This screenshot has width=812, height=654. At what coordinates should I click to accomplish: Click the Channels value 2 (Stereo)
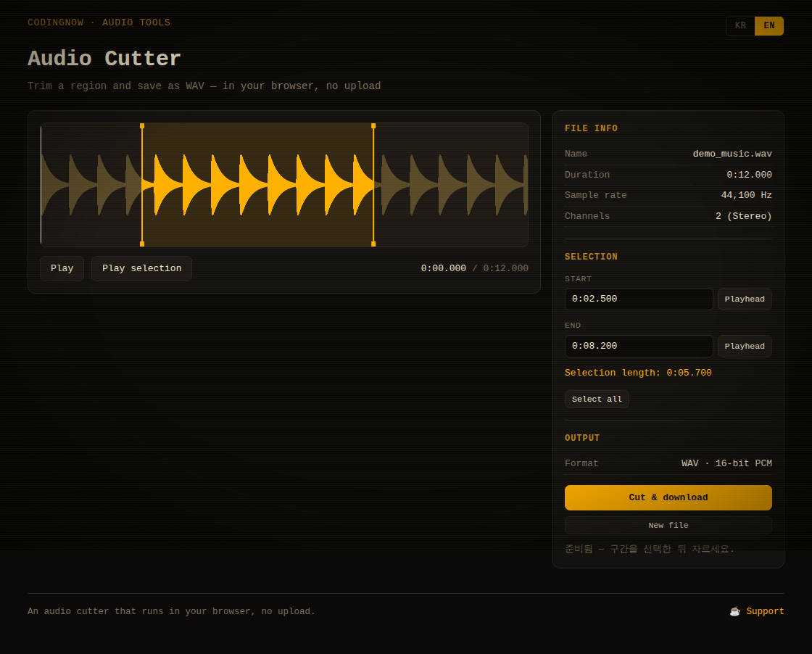click(x=744, y=216)
